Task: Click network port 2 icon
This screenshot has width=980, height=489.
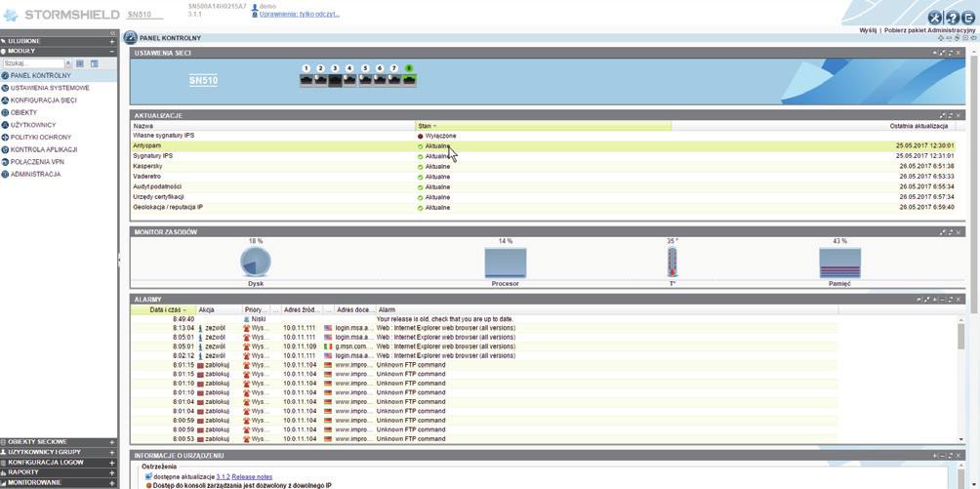Action: (320, 81)
